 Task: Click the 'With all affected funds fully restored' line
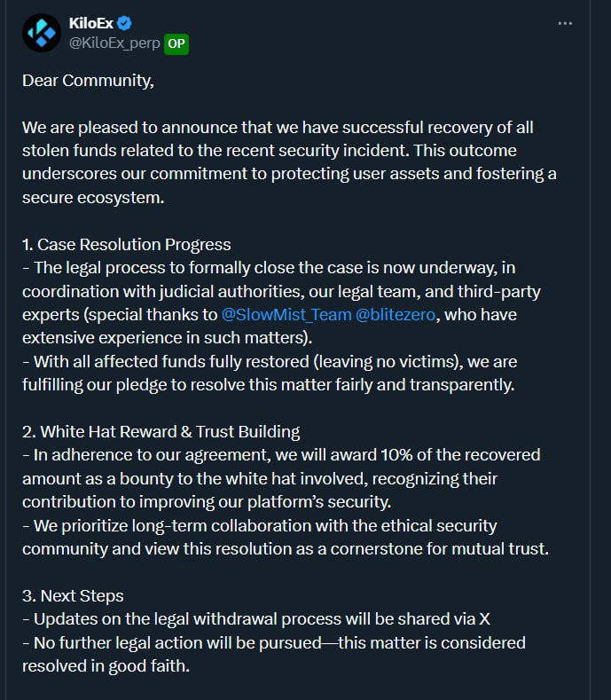click(270, 362)
